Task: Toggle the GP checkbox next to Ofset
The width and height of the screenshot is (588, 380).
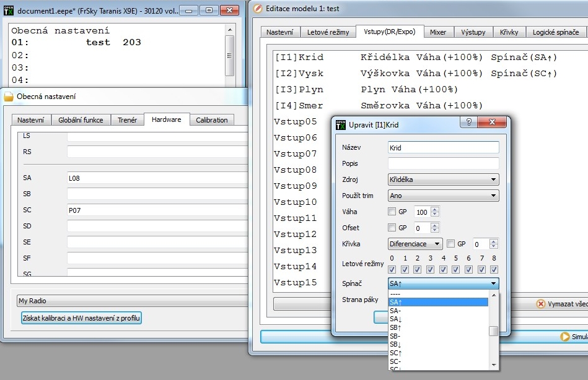Action: (x=392, y=228)
